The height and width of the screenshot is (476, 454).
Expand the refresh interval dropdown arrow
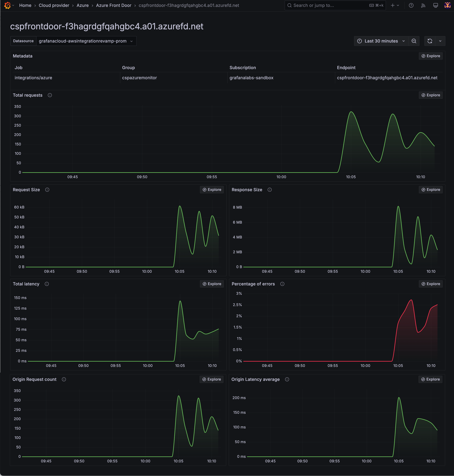440,41
